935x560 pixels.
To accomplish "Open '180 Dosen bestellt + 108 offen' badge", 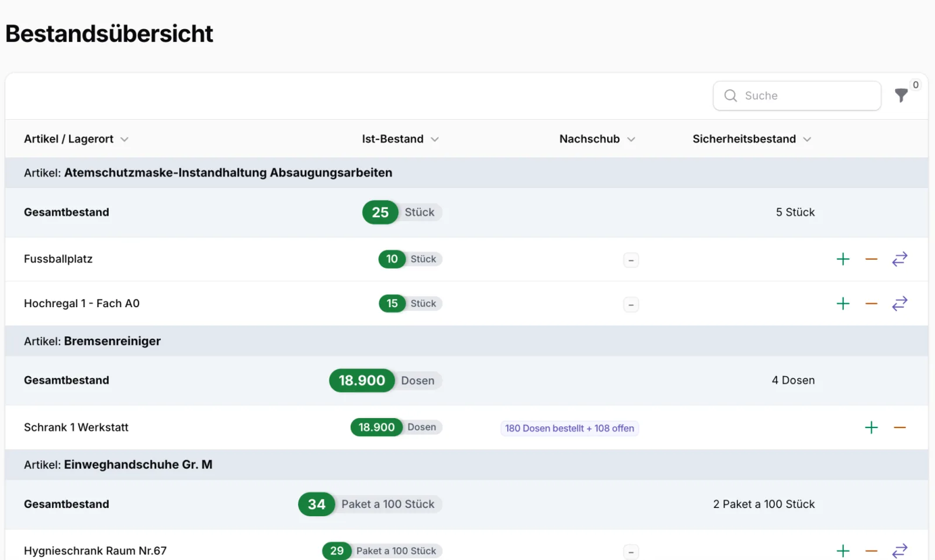I will tap(570, 428).
